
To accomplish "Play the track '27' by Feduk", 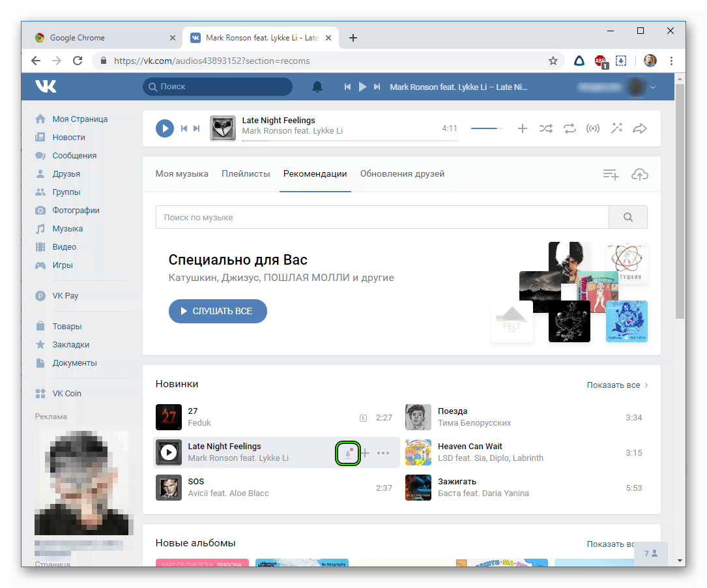I will tap(169, 417).
